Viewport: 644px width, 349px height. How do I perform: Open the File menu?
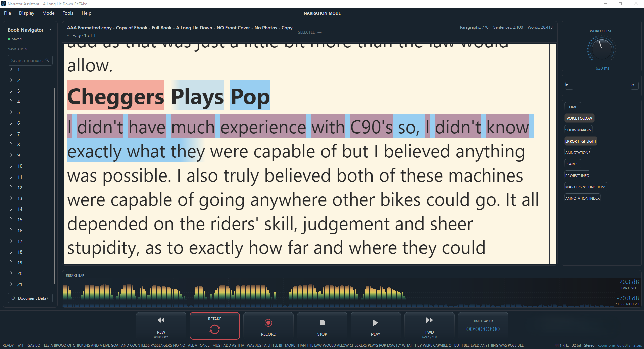[7, 13]
